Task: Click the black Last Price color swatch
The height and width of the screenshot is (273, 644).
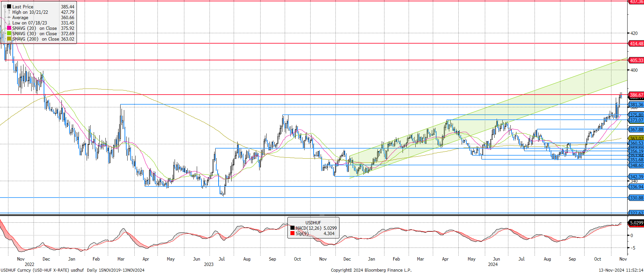Action: click(9, 7)
